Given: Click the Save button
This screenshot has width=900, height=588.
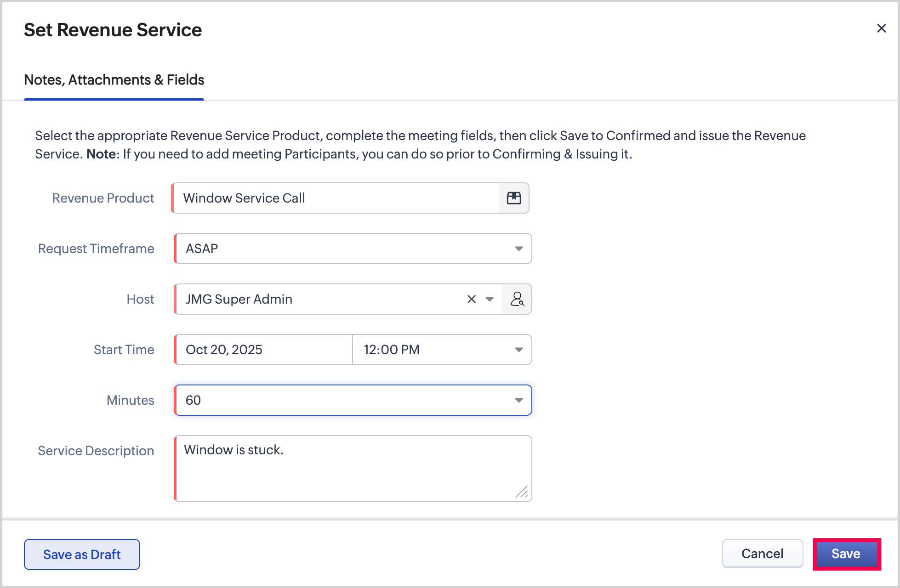Looking at the screenshot, I should [x=846, y=554].
